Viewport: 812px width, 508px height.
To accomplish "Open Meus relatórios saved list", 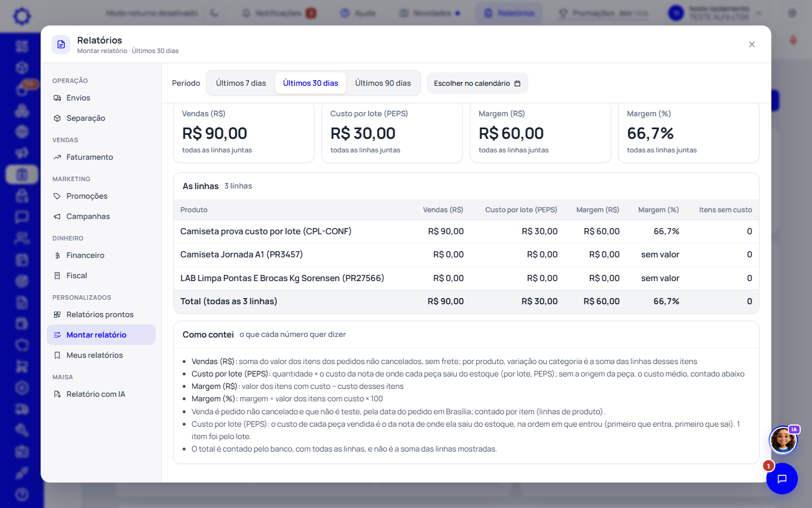I will [101, 355].
